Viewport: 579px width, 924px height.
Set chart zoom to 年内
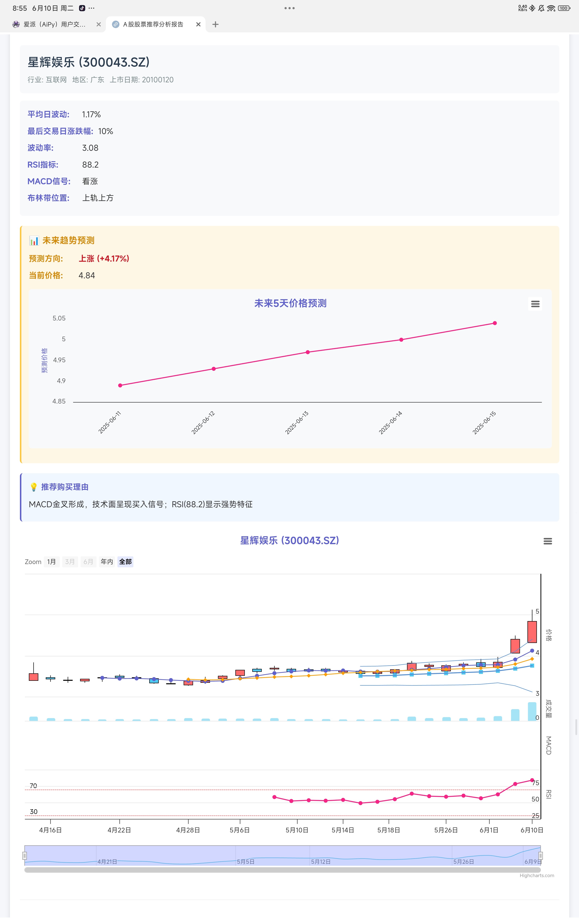pos(107,562)
